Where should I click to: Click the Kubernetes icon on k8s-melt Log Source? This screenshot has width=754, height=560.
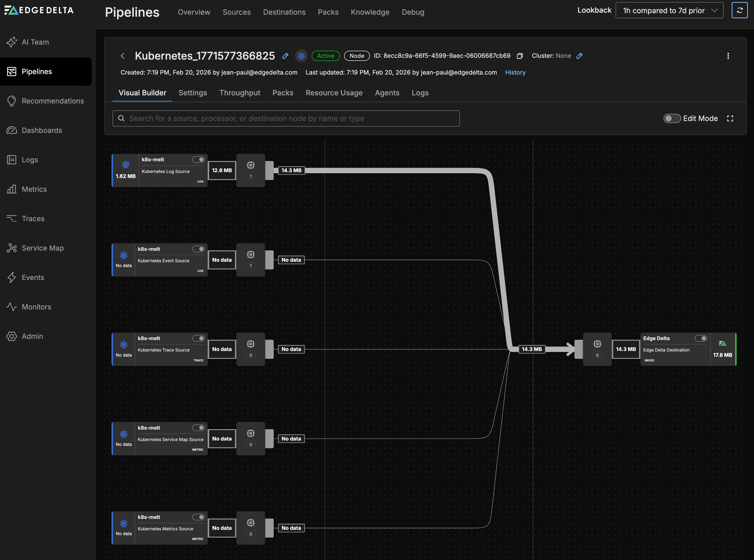[x=126, y=165]
